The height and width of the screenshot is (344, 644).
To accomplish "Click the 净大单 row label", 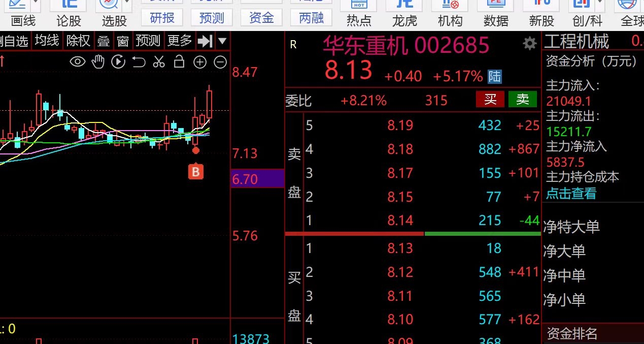I will coord(564,251).
